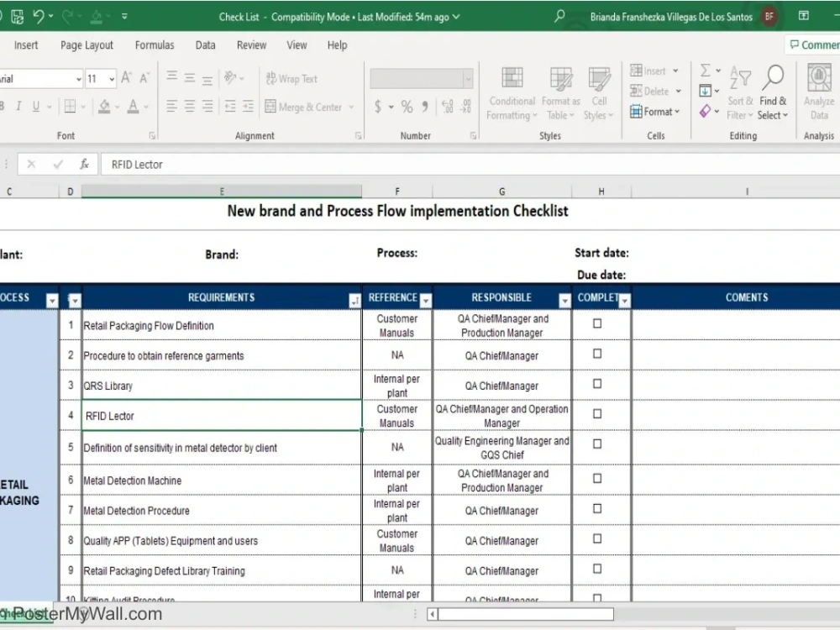Image resolution: width=840 pixels, height=630 pixels.
Task: Expand the font size dropdown showing 11
Action: click(x=112, y=79)
